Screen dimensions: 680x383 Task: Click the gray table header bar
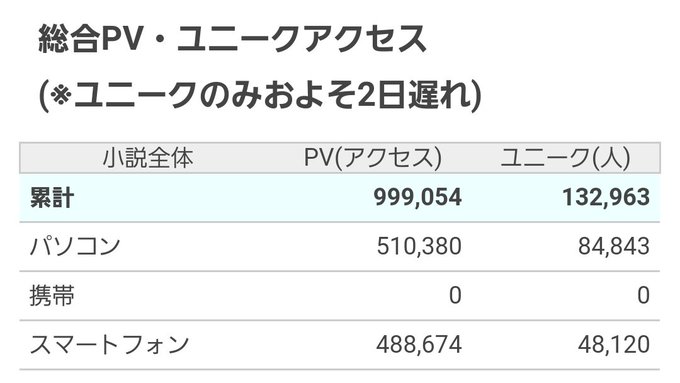coord(340,158)
